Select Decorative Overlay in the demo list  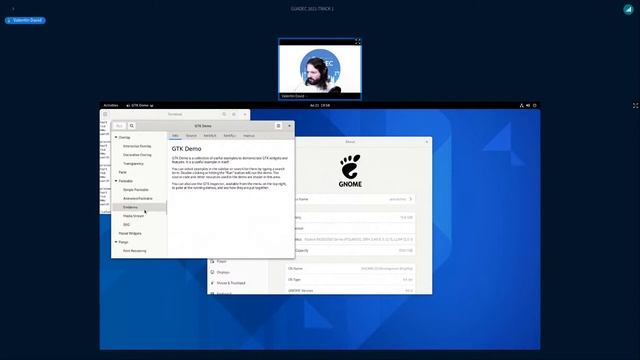(x=137, y=155)
